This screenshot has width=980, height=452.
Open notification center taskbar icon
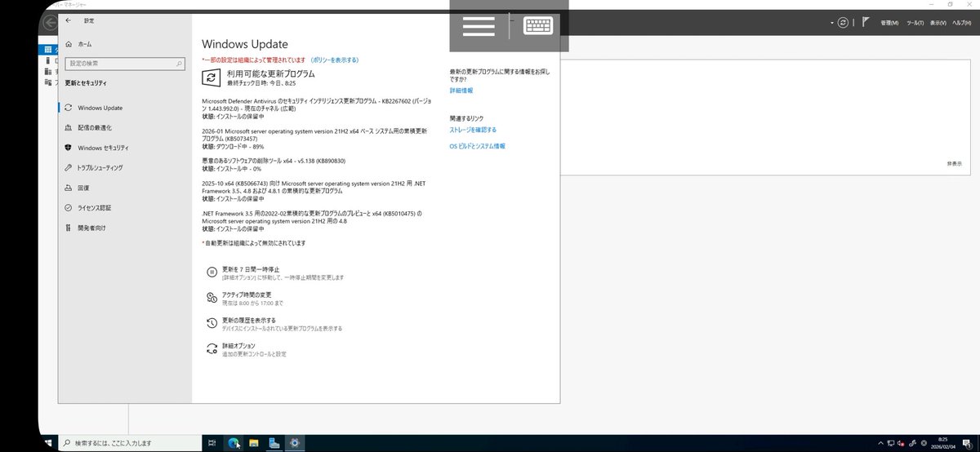[x=969, y=443]
